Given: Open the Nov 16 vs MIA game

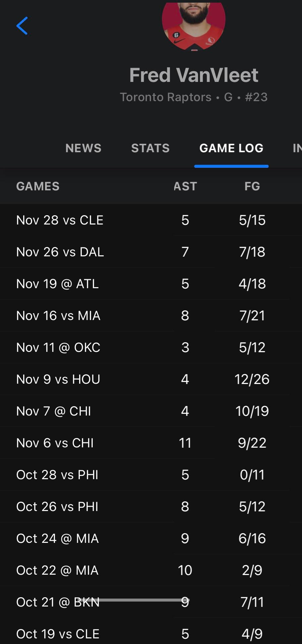Looking at the screenshot, I should (58, 316).
